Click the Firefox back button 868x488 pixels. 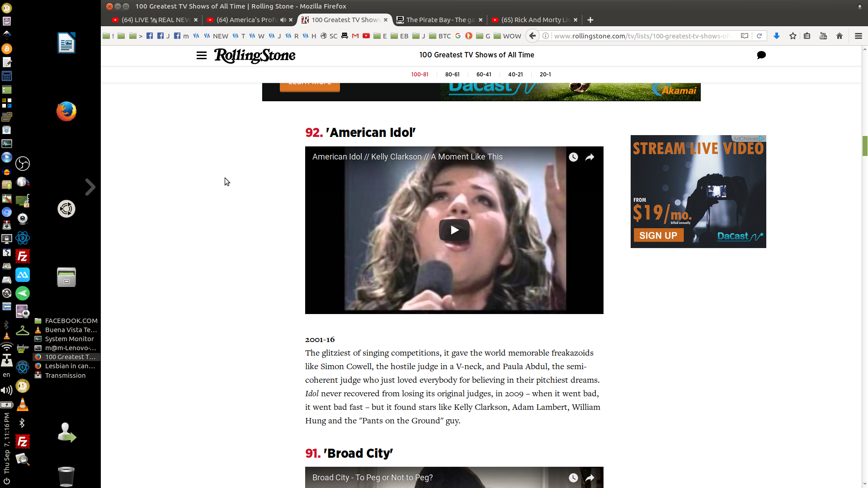(x=533, y=36)
